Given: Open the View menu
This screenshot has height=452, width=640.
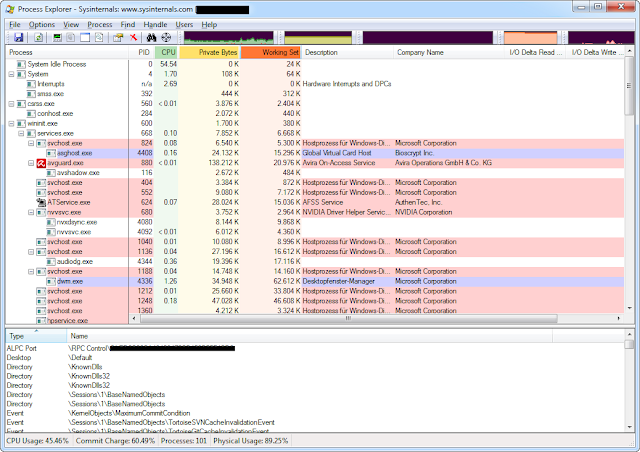Looking at the screenshot, I should pos(71,24).
